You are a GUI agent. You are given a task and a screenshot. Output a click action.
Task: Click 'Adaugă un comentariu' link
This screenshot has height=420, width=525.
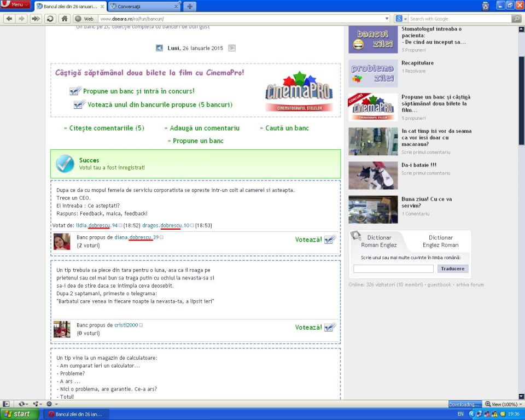pos(204,128)
